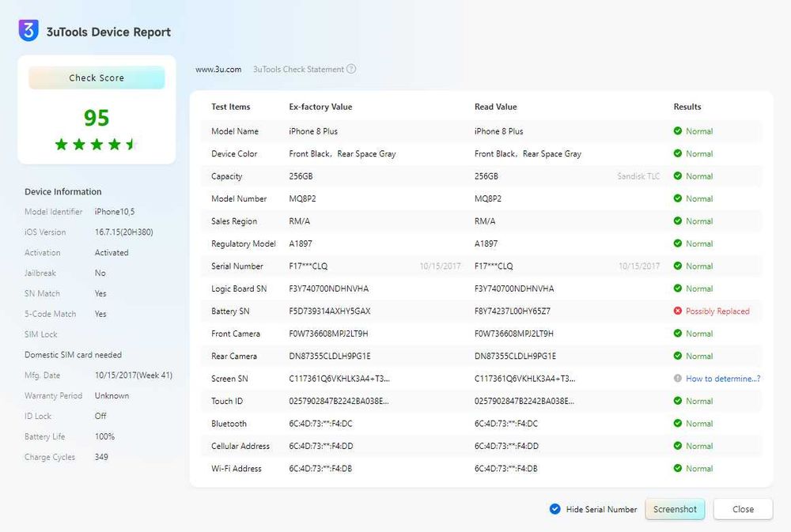This screenshot has width=791, height=532.
Task: Click the green check icon for Logic Board SN
Action: tap(678, 289)
